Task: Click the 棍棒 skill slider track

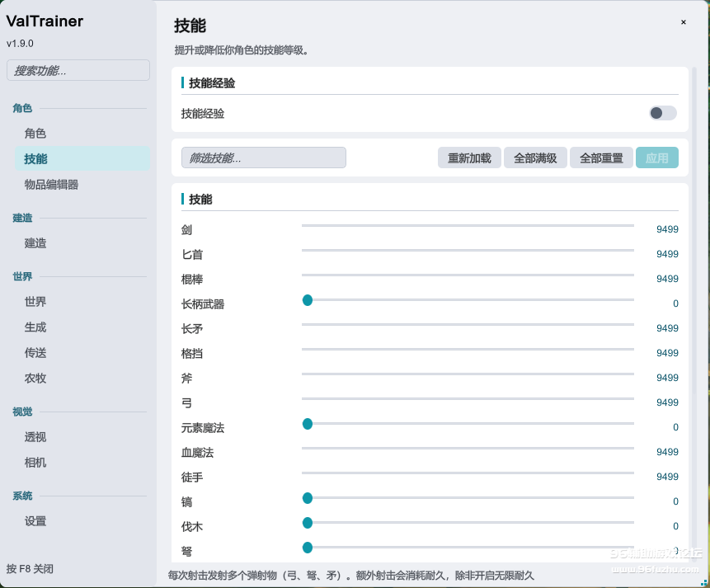Action: click(468, 275)
